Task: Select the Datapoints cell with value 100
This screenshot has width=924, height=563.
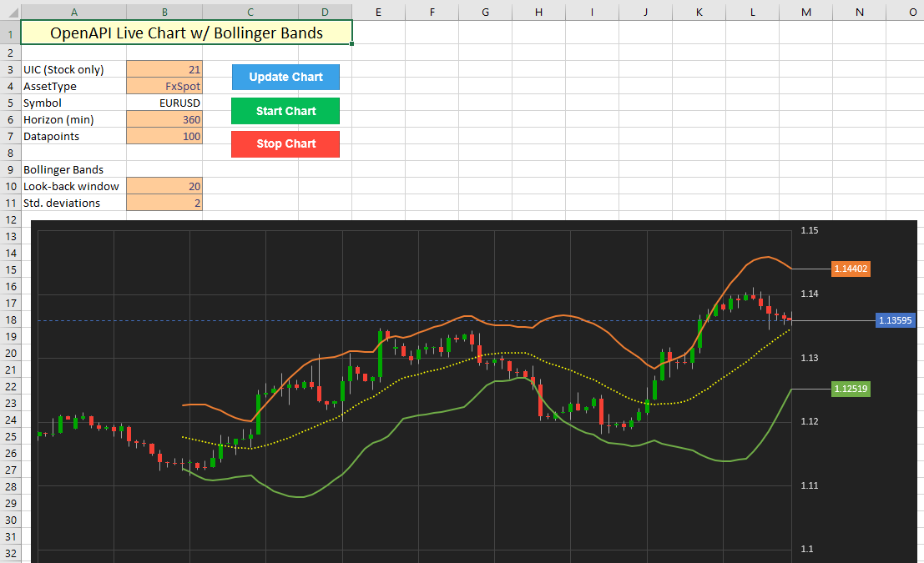Action: (x=164, y=136)
